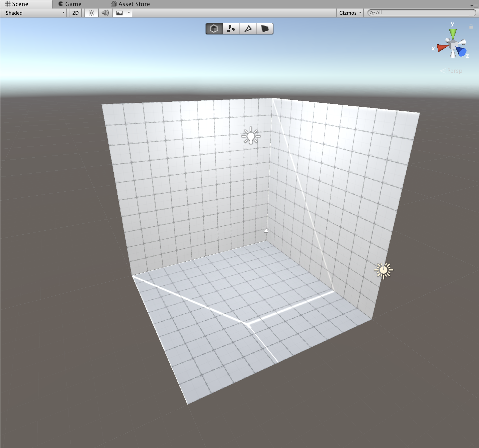The width and height of the screenshot is (479, 448).
Task: Click the red X axis cone
Action: click(x=442, y=48)
